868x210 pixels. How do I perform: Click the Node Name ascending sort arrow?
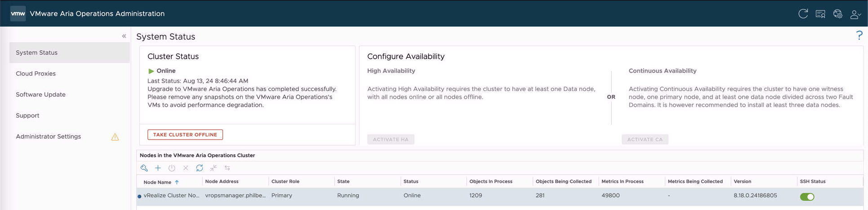(177, 182)
